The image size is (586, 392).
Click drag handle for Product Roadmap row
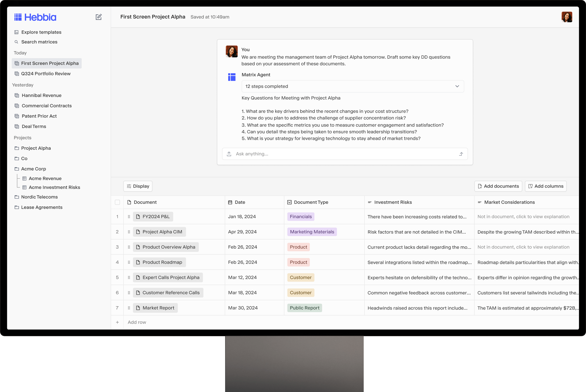tap(129, 262)
